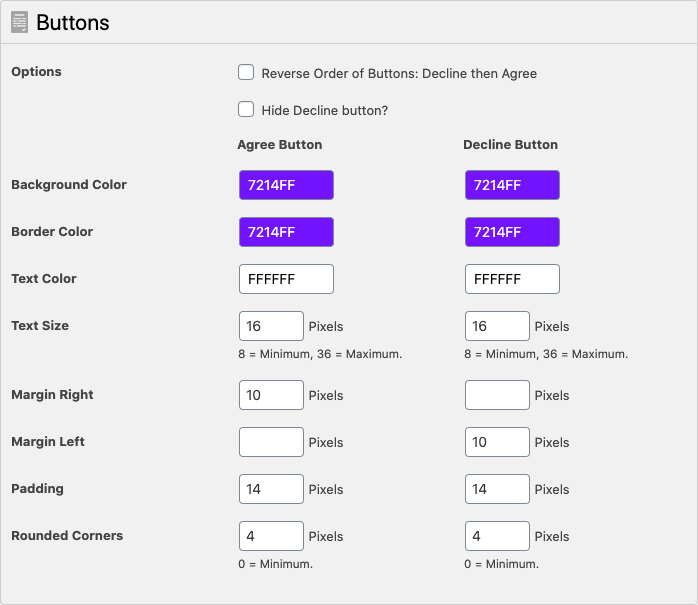Image resolution: width=698 pixels, height=605 pixels.
Task: Click the empty Agree Button margin left field
Action: pos(271,442)
